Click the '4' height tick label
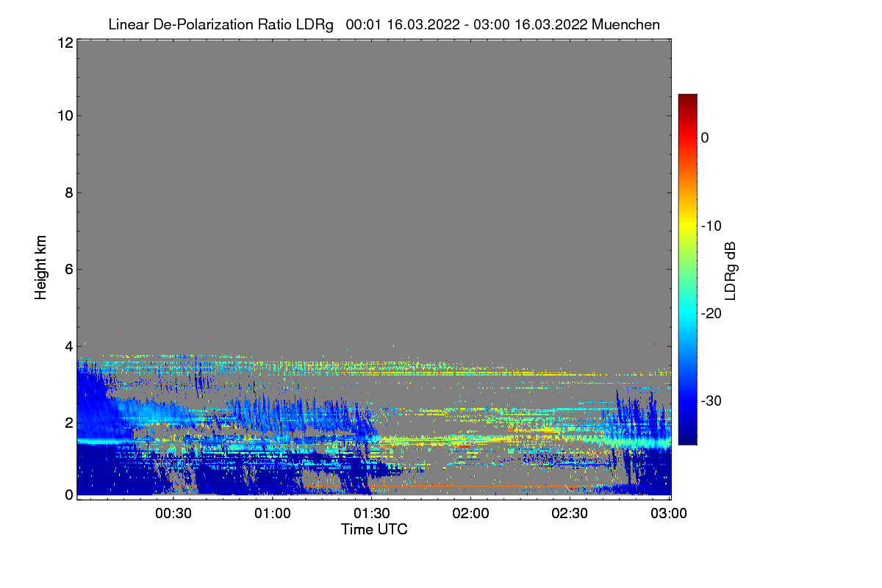Image resolution: width=882 pixels, height=588 pixels. [x=68, y=345]
